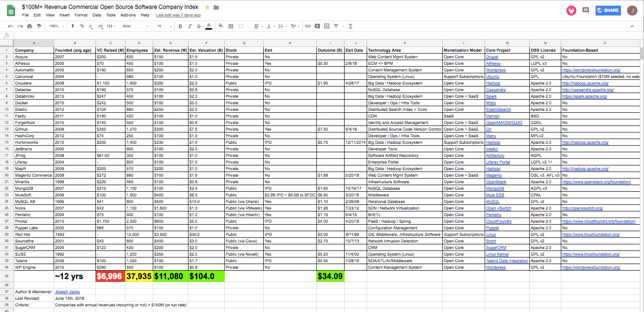Apply italic formatting
Image resolution: width=644 pixels, height=312 pixels.
coord(190,26)
